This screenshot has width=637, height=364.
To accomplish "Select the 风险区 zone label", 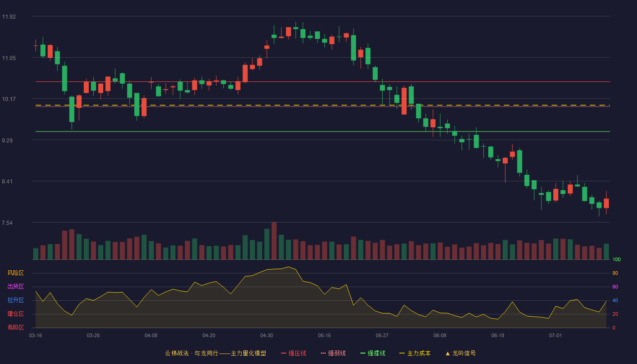I will point(15,273).
